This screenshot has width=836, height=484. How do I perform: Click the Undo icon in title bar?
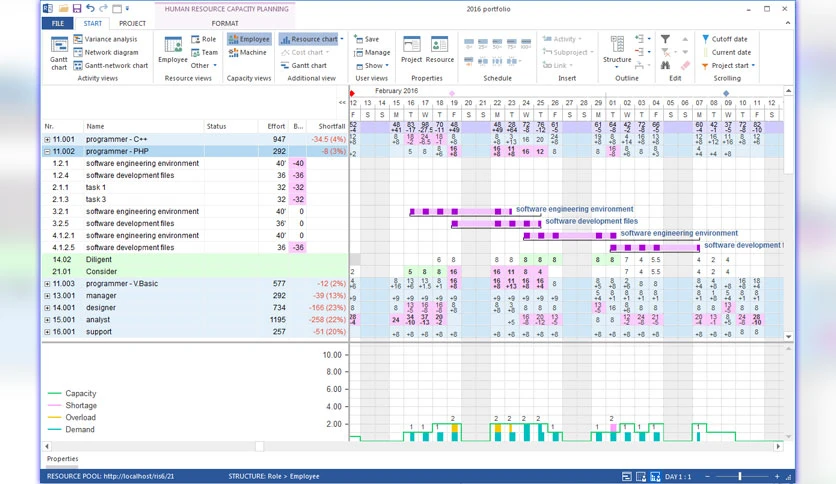pyautogui.click(x=90, y=9)
